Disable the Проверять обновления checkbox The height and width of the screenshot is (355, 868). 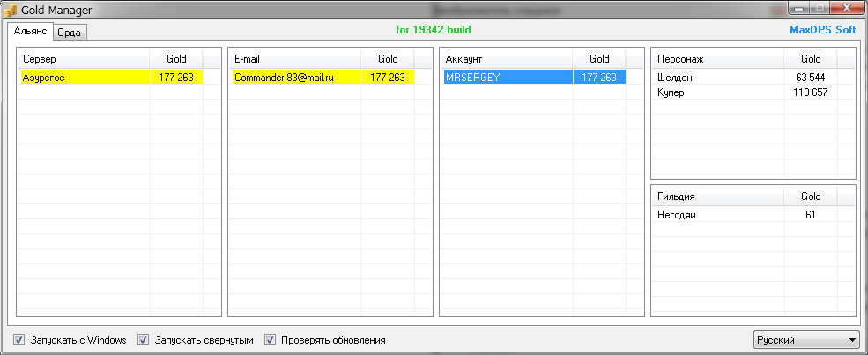271,340
